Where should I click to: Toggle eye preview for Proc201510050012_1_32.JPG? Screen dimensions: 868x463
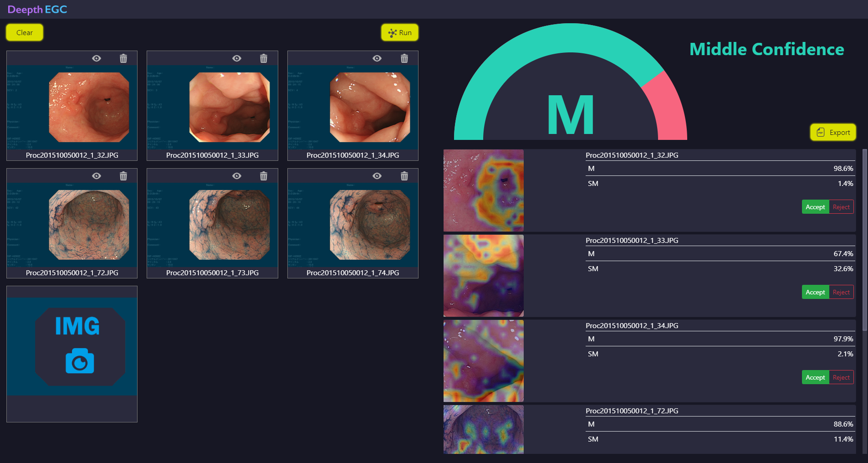pos(97,58)
